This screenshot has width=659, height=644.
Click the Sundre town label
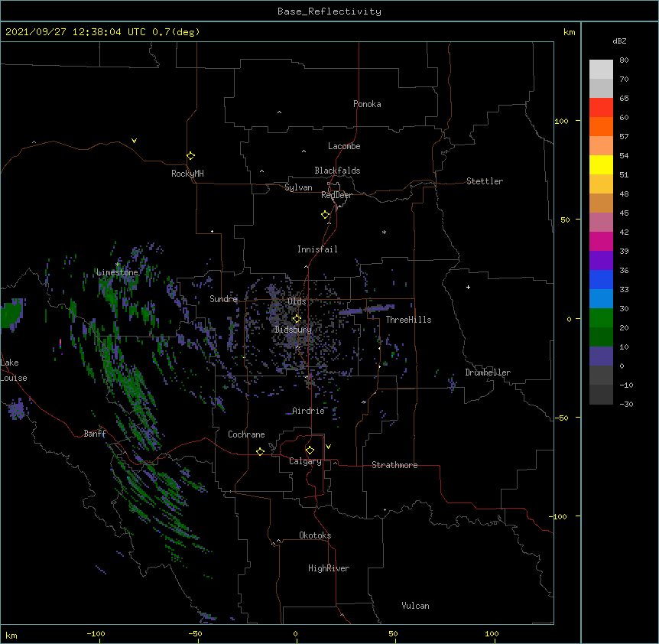coord(223,299)
